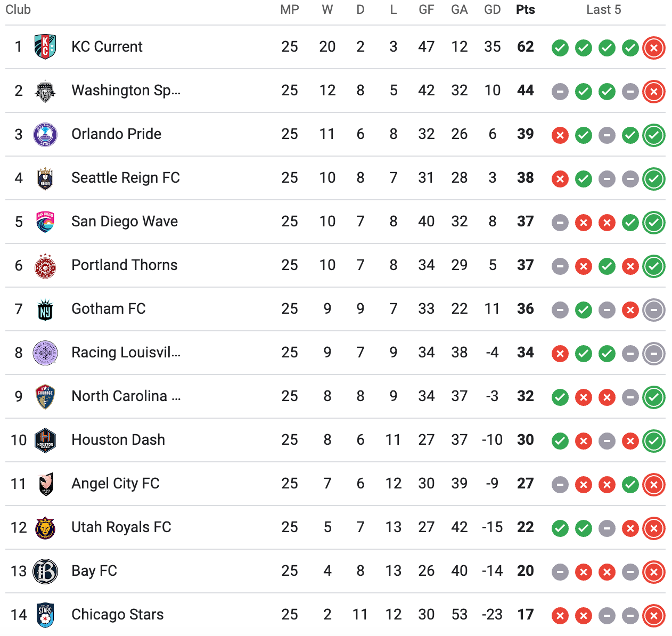This screenshot has width=672, height=636.
Task: Click the Houston Dash crest icon
Action: pyautogui.click(x=45, y=440)
